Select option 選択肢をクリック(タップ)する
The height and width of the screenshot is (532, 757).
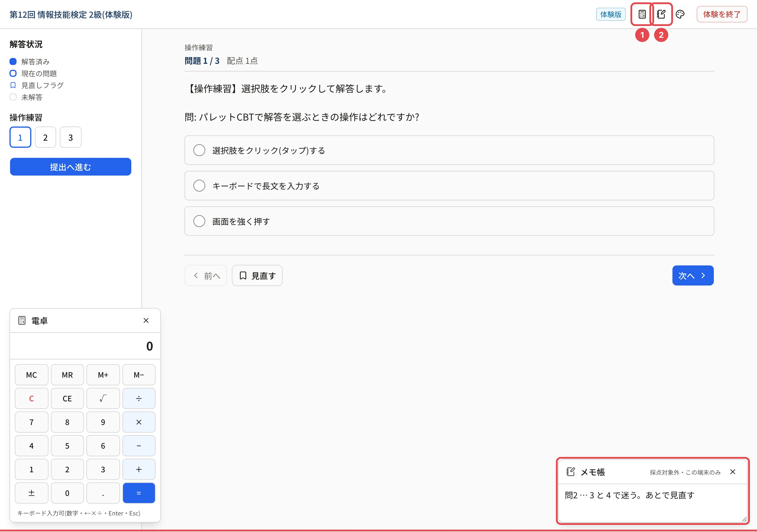pos(449,150)
